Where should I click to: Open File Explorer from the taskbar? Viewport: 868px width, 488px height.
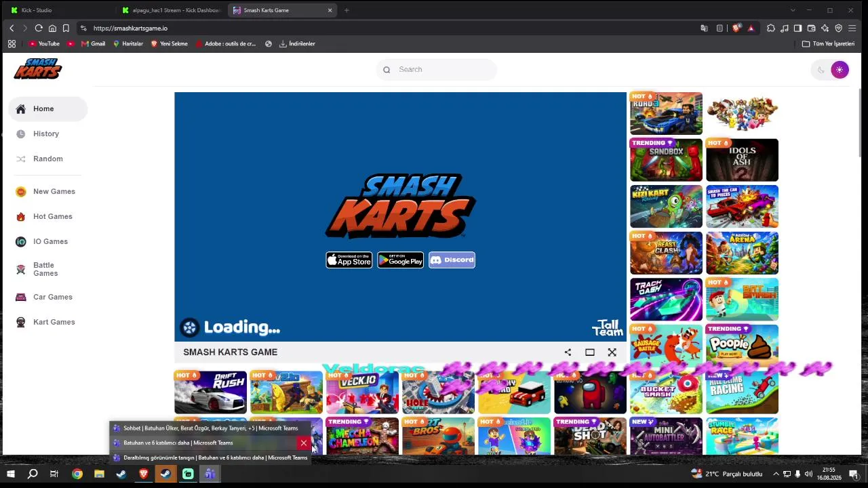[x=99, y=474]
